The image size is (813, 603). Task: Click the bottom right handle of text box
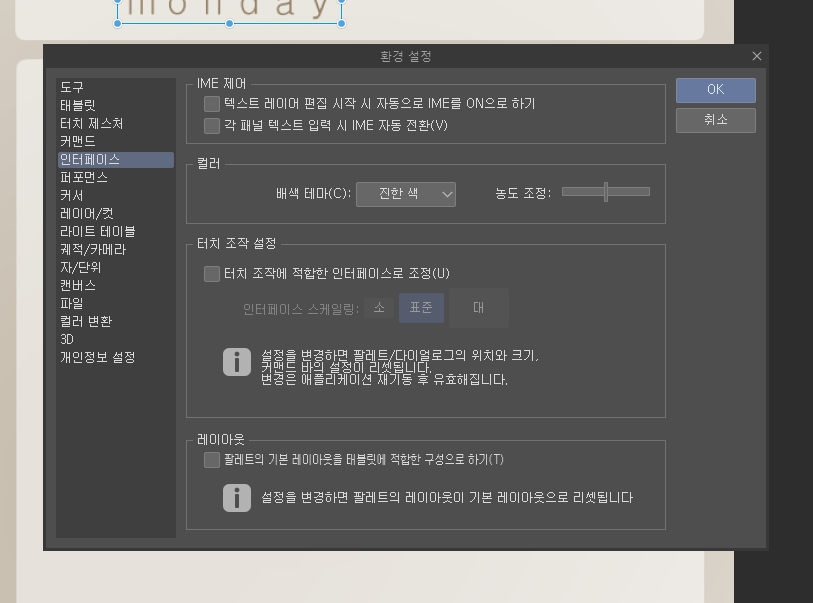[x=341, y=24]
